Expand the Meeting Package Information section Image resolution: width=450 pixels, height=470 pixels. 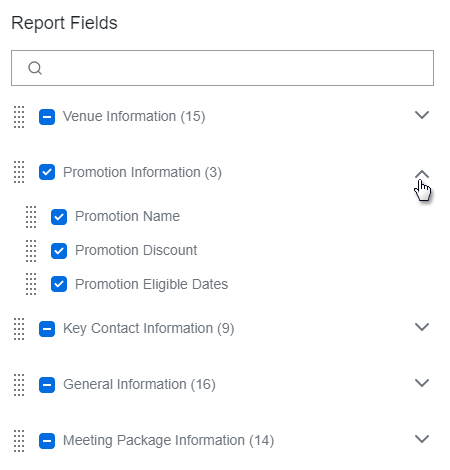422,439
